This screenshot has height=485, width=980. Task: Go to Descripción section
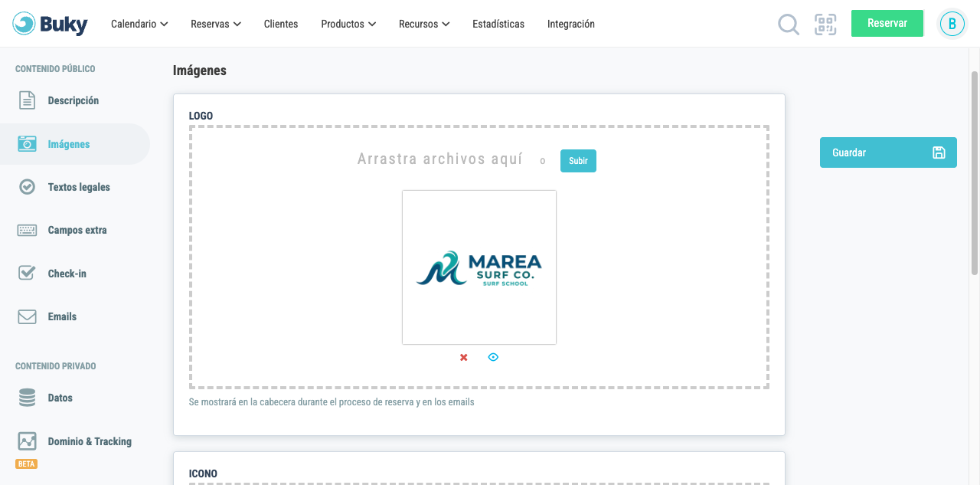click(x=75, y=100)
